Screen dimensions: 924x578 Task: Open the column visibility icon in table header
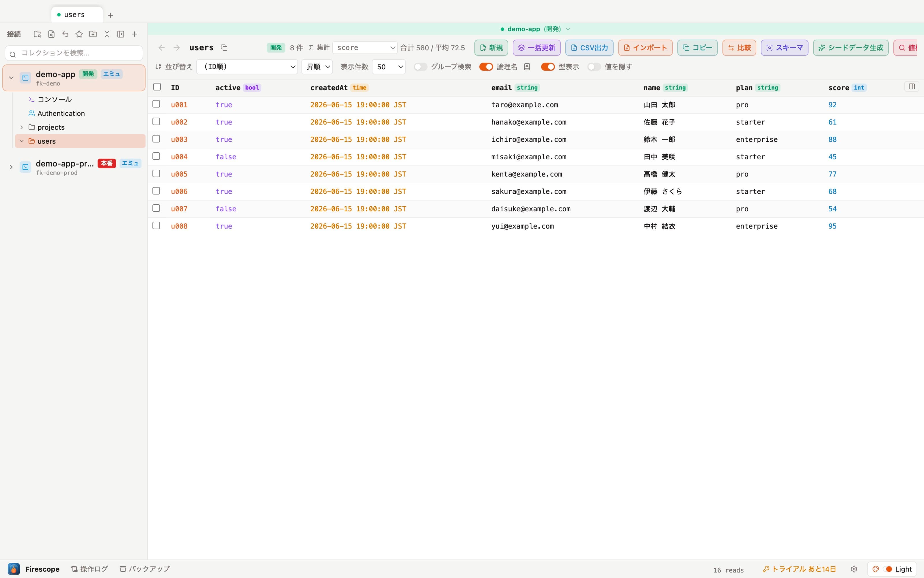pos(912,87)
